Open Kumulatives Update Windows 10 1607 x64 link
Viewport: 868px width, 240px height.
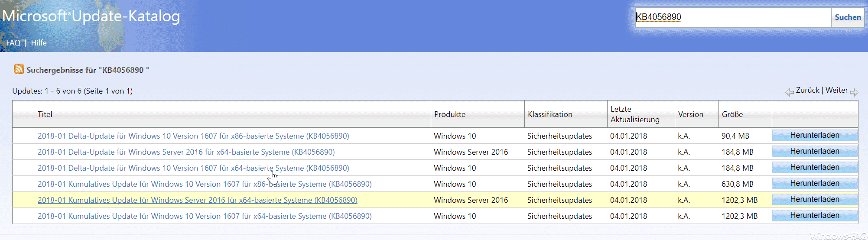click(205, 216)
